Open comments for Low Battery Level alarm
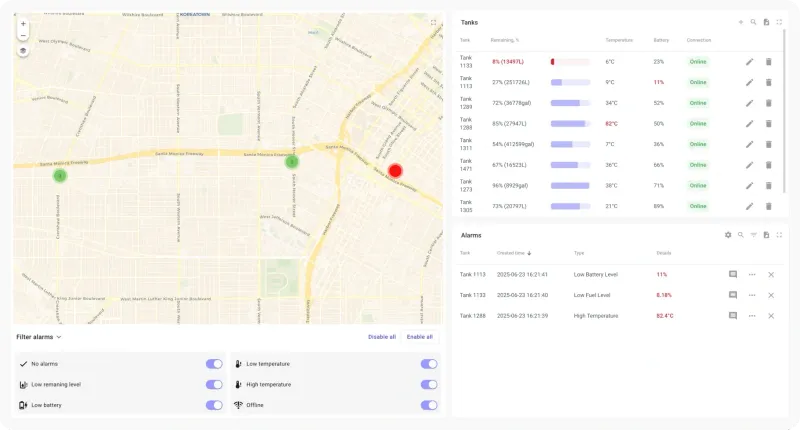 733,274
